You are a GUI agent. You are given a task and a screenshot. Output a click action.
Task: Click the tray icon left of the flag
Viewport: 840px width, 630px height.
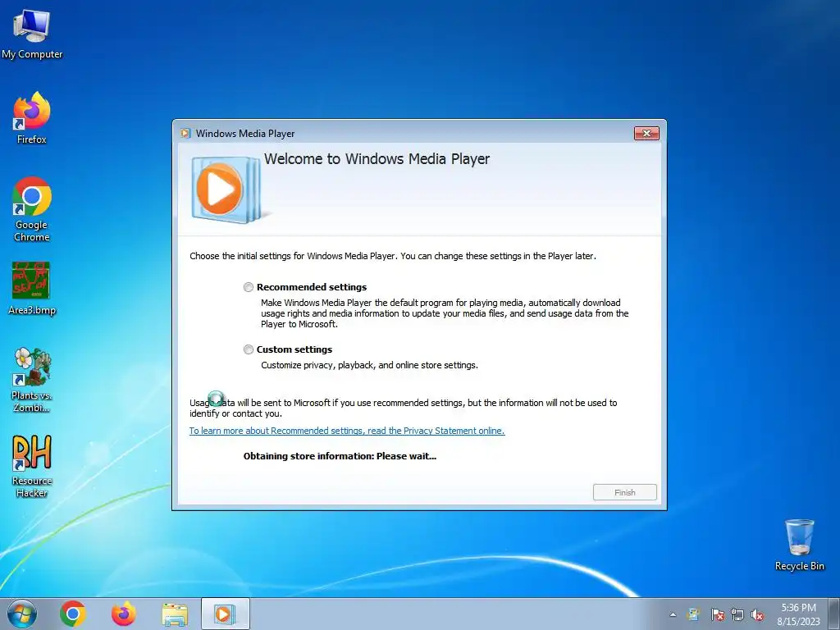pos(694,614)
